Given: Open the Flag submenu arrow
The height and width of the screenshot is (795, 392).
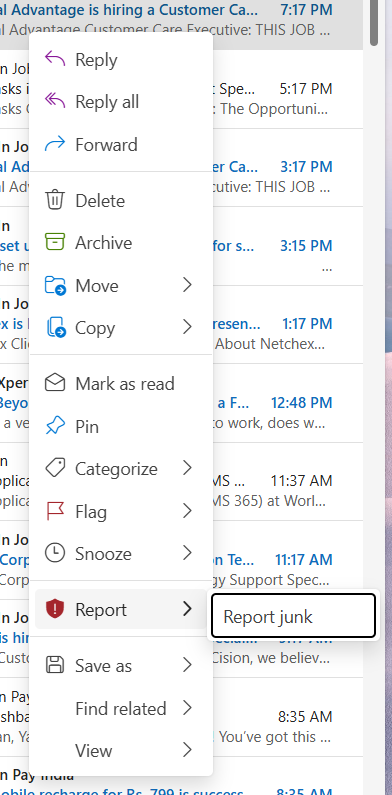Looking at the screenshot, I should click(x=188, y=511).
